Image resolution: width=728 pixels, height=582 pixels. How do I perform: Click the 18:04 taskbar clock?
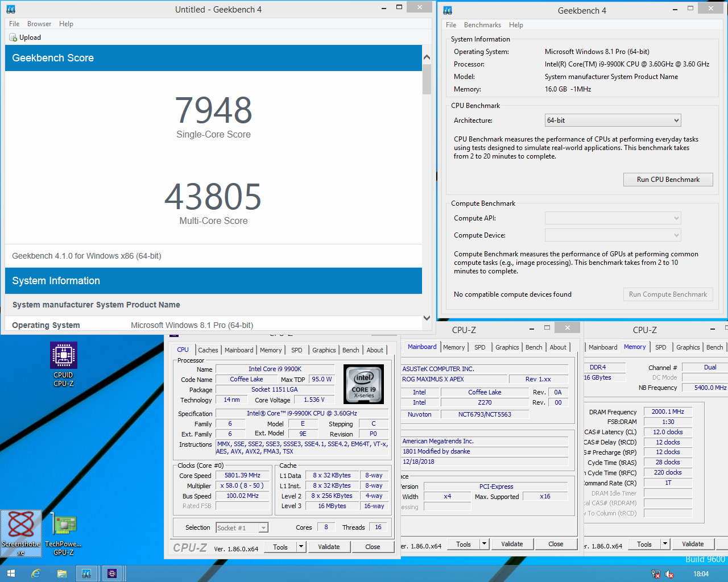pos(701,574)
